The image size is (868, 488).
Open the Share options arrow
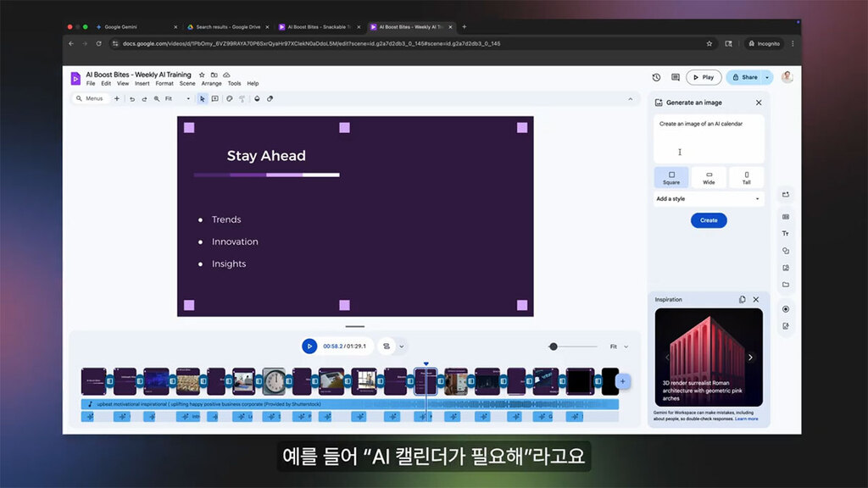pos(767,77)
